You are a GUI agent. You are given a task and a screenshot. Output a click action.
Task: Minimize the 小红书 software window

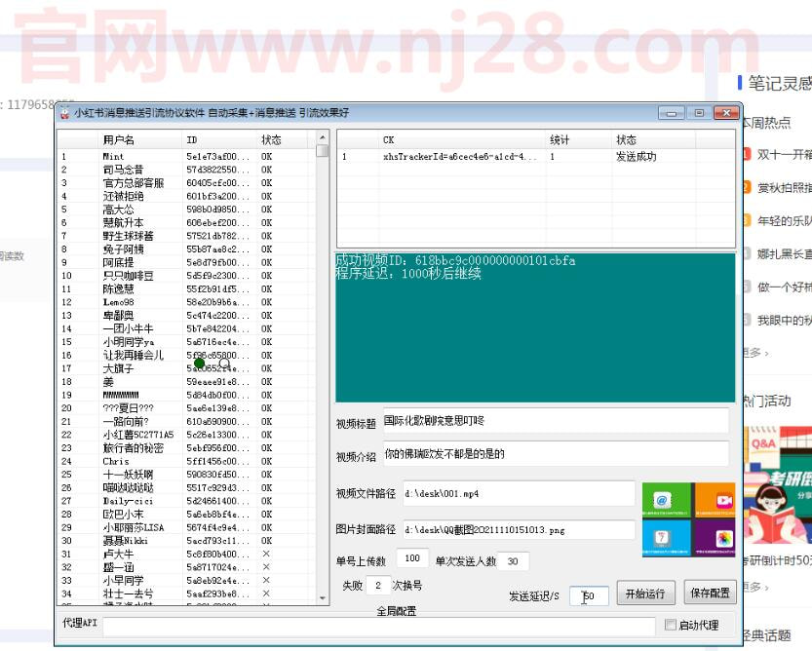coord(671,113)
